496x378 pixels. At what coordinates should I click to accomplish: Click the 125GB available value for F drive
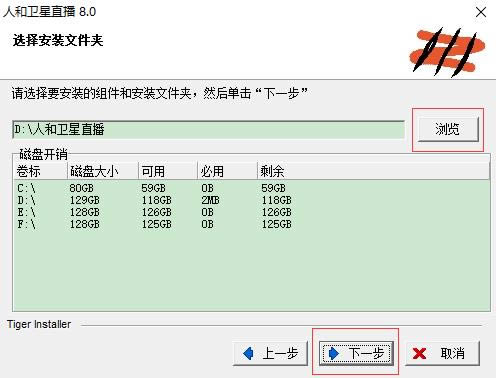[x=156, y=224]
